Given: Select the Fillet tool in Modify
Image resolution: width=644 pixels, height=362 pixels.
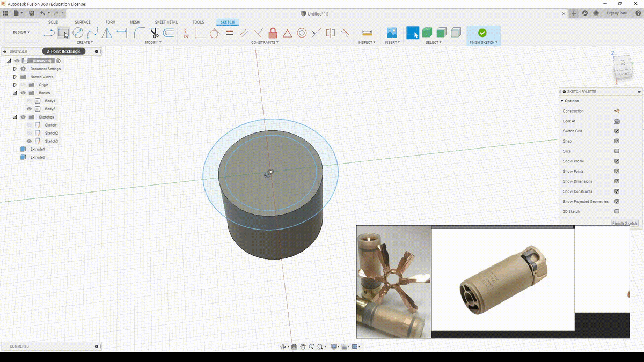Looking at the screenshot, I should click(x=139, y=33).
